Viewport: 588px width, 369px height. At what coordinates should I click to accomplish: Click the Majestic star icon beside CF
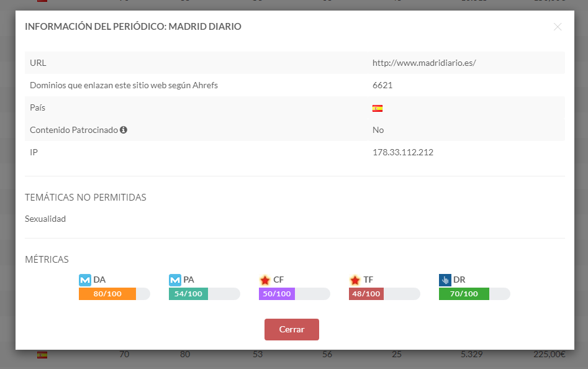tap(265, 280)
